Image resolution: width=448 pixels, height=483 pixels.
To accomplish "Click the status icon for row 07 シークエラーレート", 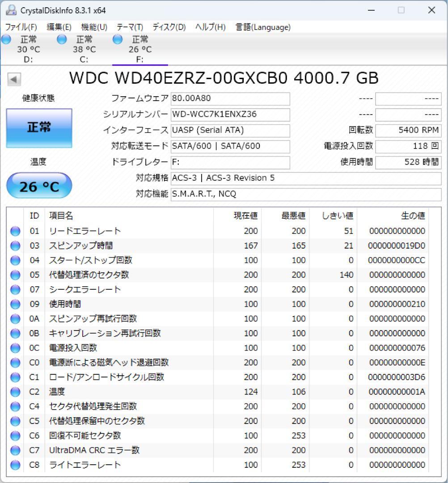I will point(15,289).
